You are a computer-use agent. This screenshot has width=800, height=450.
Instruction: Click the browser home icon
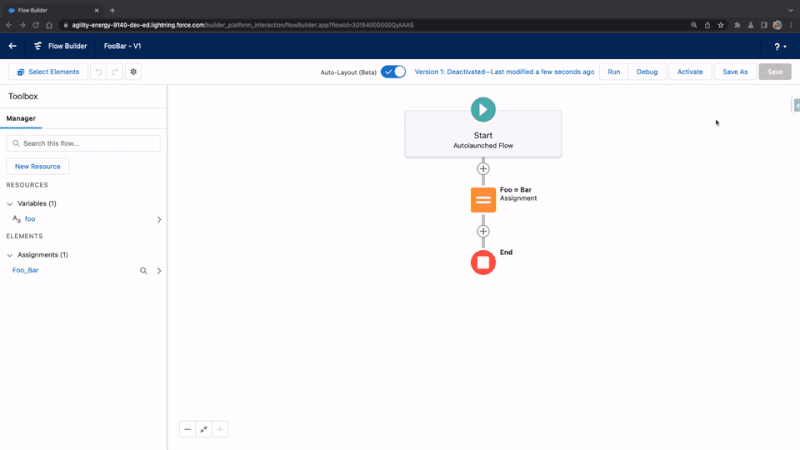tap(49, 25)
